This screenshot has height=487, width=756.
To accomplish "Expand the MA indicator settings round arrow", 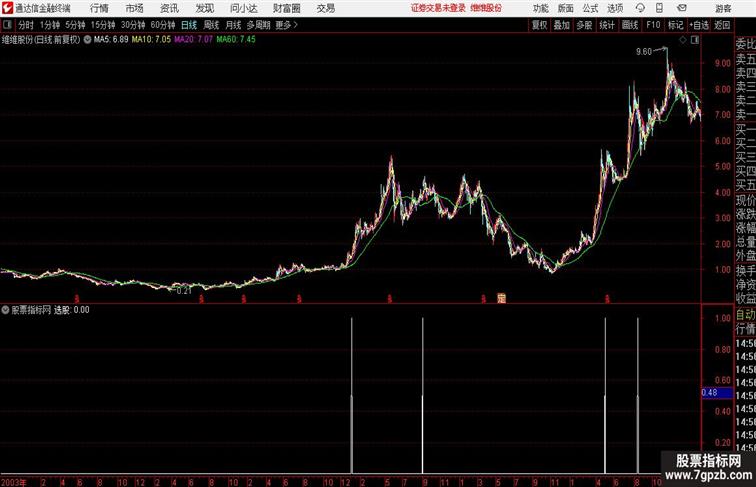I will (87, 40).
